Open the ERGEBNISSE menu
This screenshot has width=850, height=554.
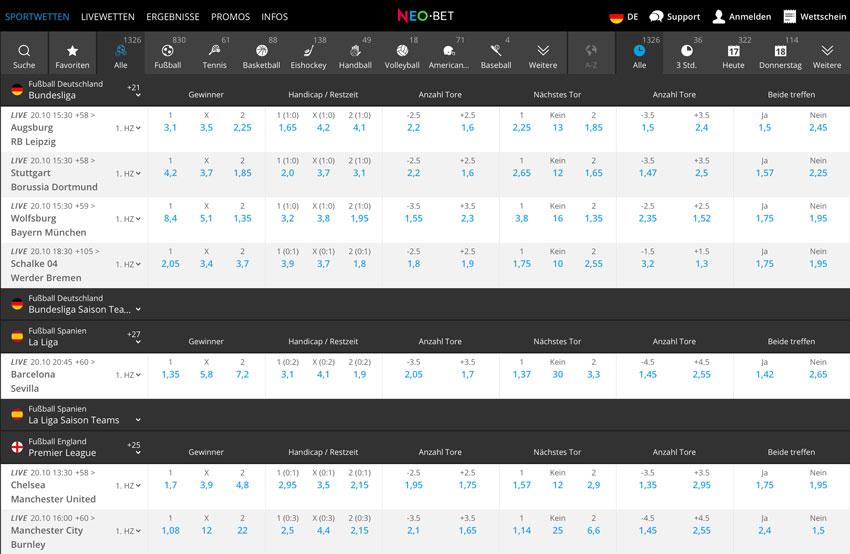click(173, 17)
